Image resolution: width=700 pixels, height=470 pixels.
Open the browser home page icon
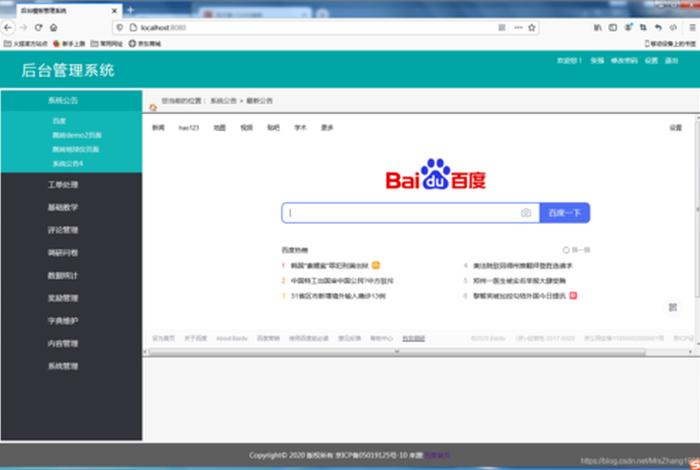click(54, 28)
